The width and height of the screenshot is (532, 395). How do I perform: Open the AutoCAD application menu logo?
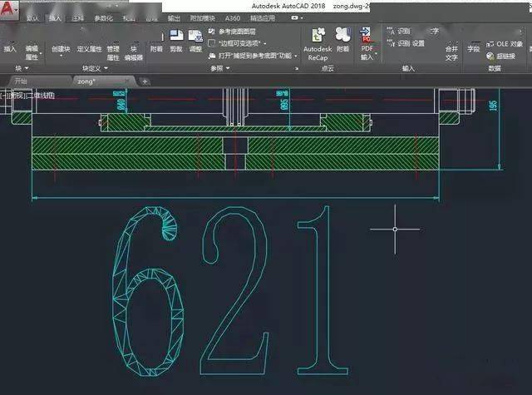(x=8, y=9)
